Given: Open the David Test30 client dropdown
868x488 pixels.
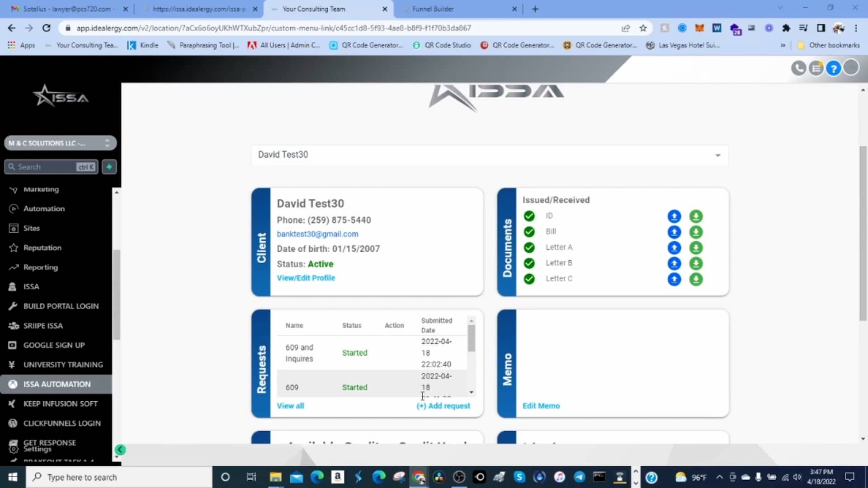Looking at the screenshot, I should [717, 155].
